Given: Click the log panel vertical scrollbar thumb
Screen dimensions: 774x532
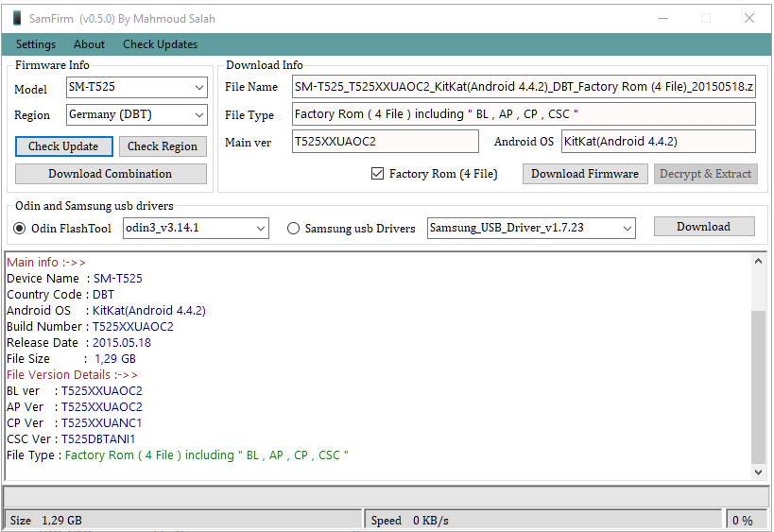Looking at the screenshot, I should pos(758,387).
